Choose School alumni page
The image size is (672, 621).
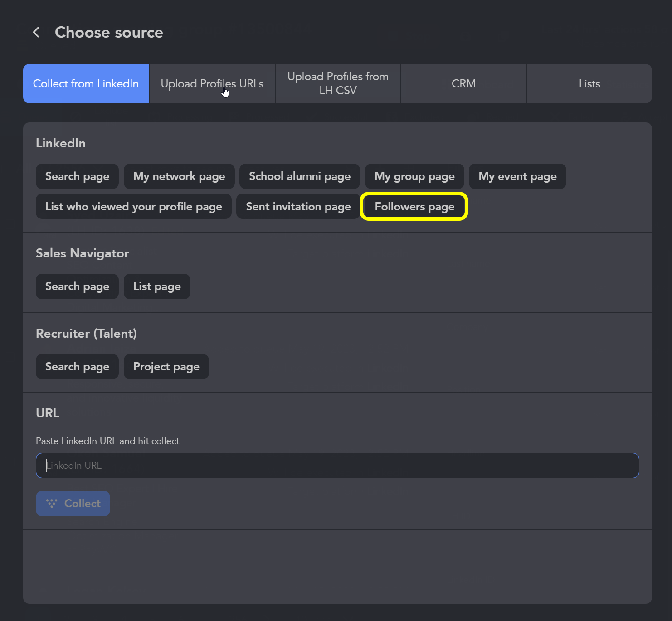click(300, 176)
